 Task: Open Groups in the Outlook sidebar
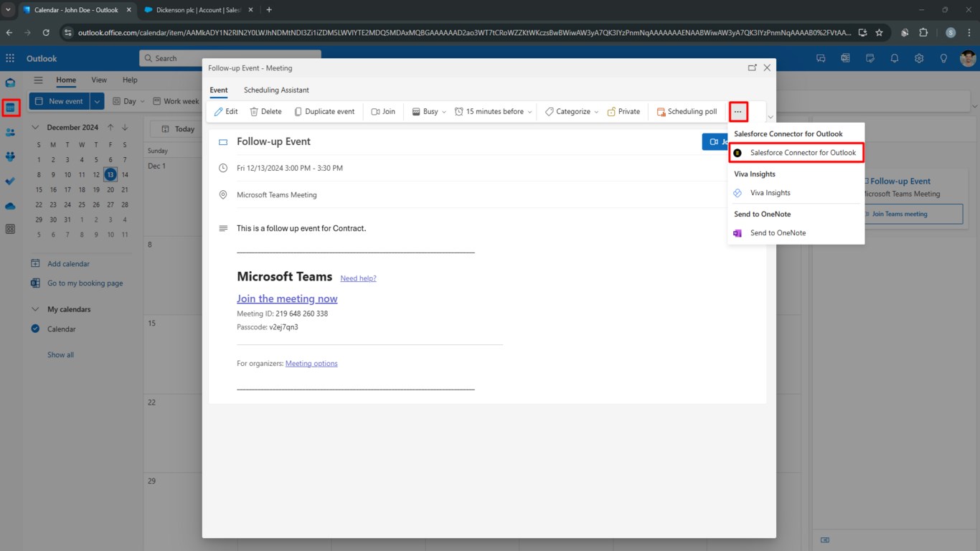[10, 156]
